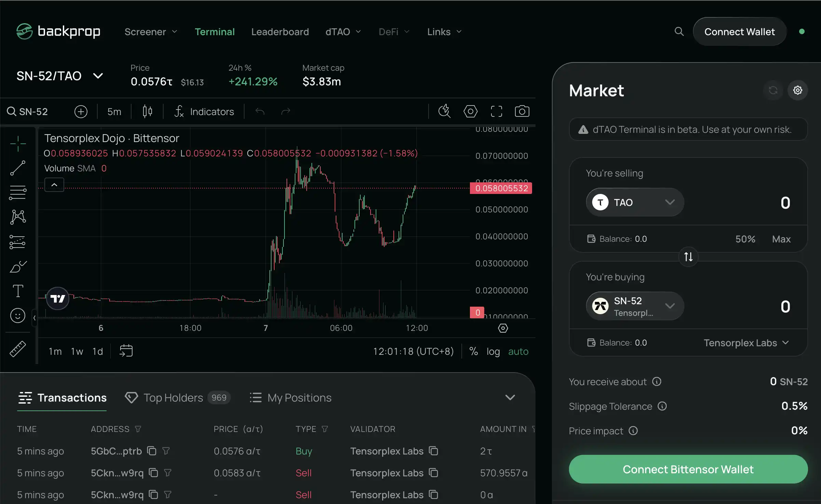821x504 pixels.
Task: Click the swap sell/buy direction arrows
Action: [x=688, y=257]
